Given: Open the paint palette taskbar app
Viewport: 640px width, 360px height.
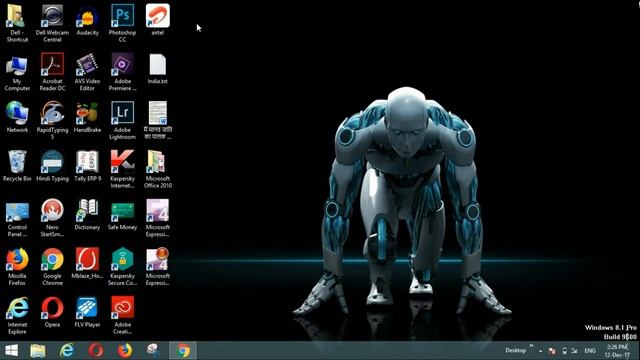Looking at the screenshot, I should pos(153,351).
